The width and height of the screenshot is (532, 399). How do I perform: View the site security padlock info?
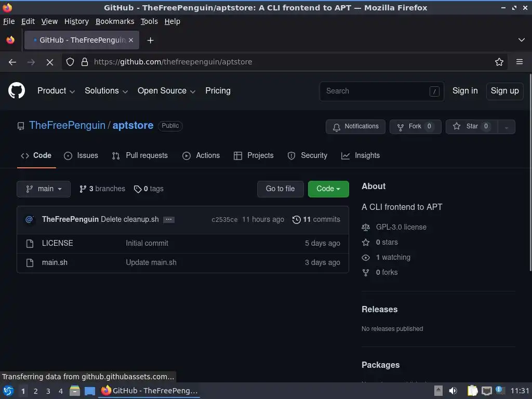[x=85, y=62]
